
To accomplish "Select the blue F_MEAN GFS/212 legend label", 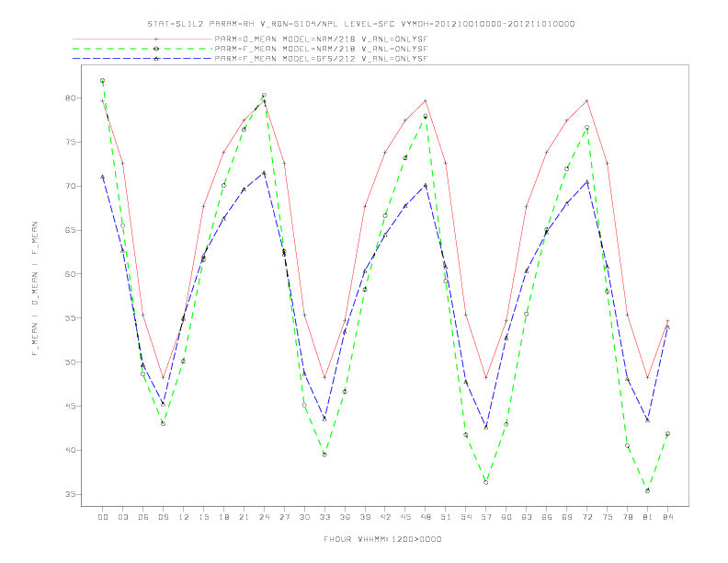I will (321, 59).
